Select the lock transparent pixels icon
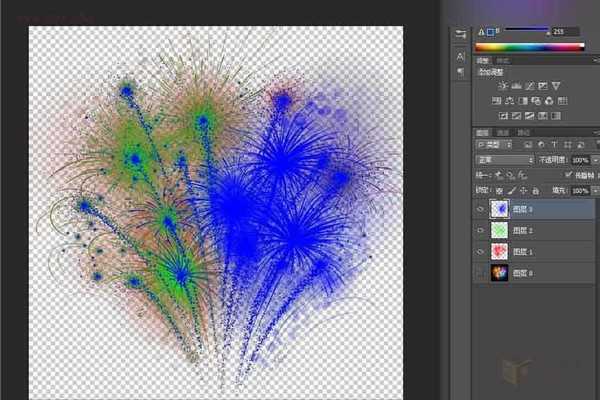The image size is (600, 400). click(499, 190)
